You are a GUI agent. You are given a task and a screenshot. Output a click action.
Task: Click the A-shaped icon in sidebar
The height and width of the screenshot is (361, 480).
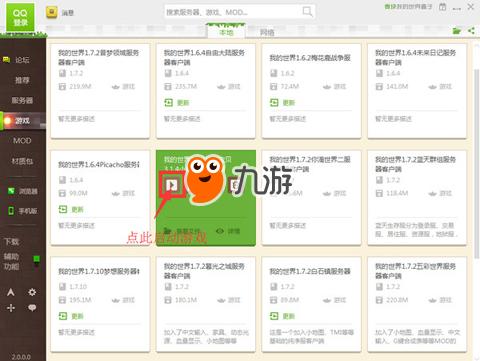11,292
